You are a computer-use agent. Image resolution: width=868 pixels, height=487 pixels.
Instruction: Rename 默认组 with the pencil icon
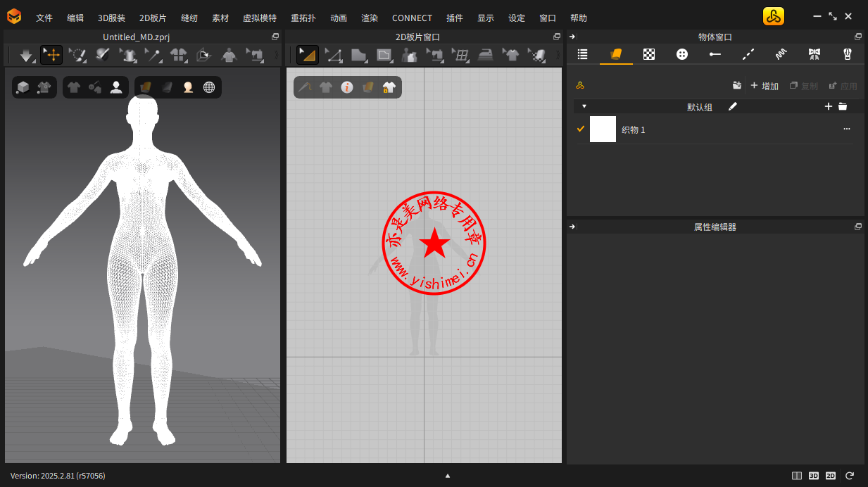pos(732,106)
